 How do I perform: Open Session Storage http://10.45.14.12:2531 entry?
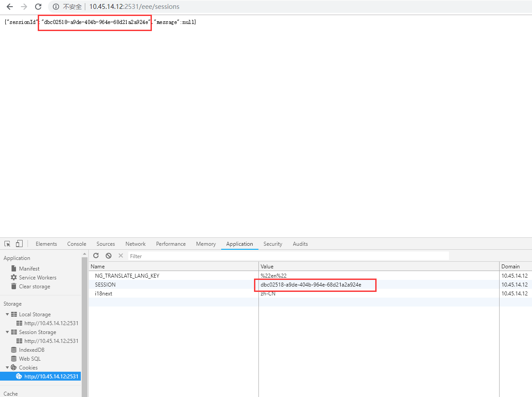pyautogui.click(x=51, y=341)
